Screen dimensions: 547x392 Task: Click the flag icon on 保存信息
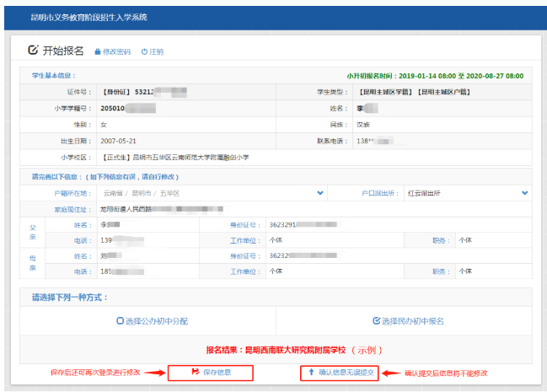(x=196, y=372)
